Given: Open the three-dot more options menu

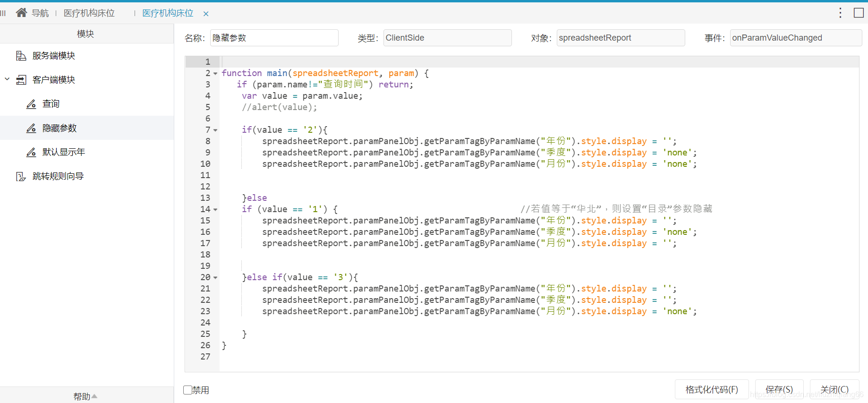Looking at the screenshot, I should 840,13.
